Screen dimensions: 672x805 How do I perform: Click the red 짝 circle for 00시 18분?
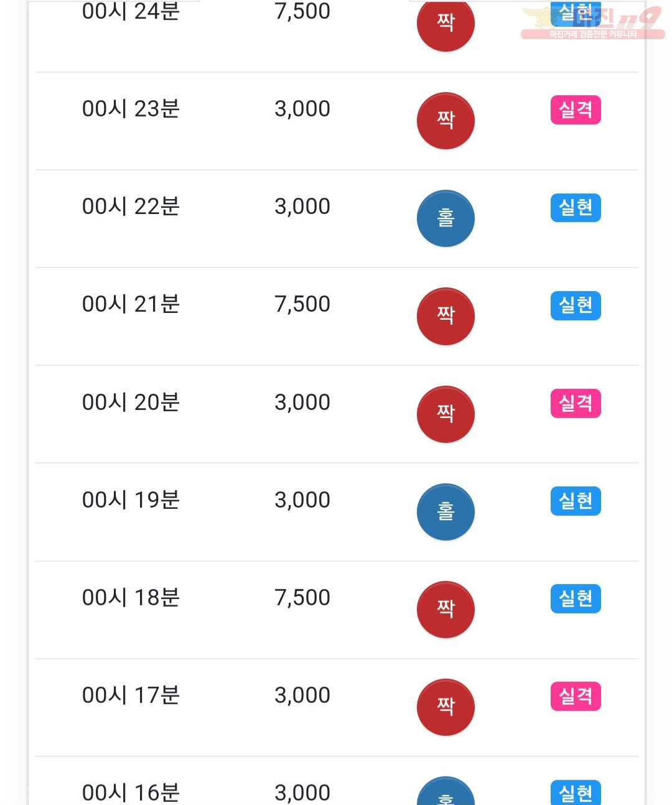[446, 610]
